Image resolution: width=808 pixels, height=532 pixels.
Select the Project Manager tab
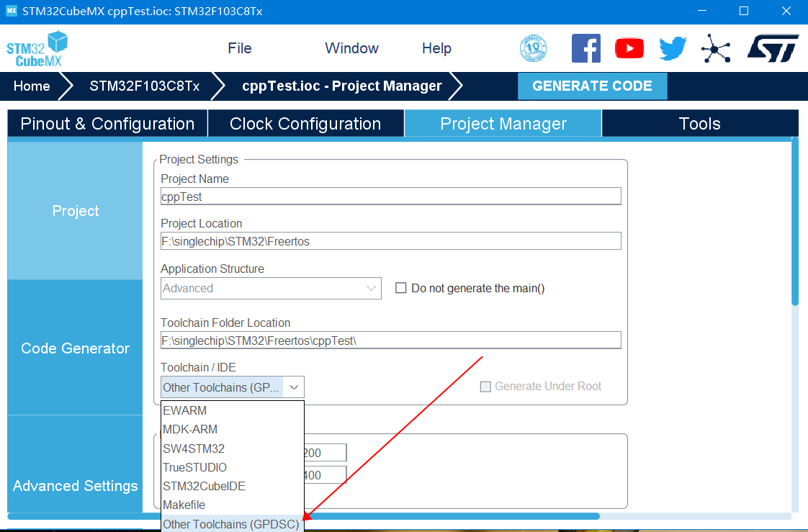coord(503,124)
